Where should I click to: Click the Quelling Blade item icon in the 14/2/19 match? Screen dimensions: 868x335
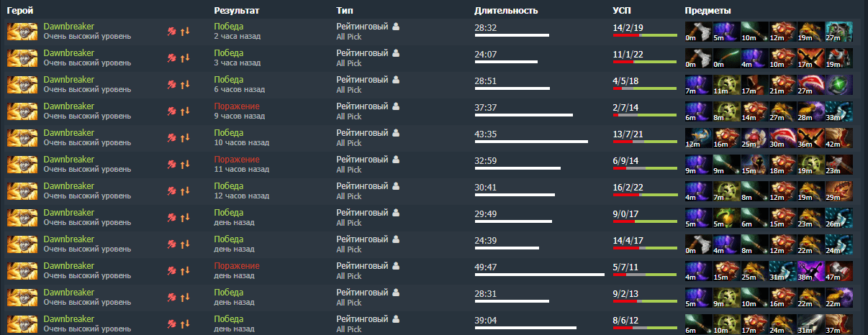tap(697, 32)
